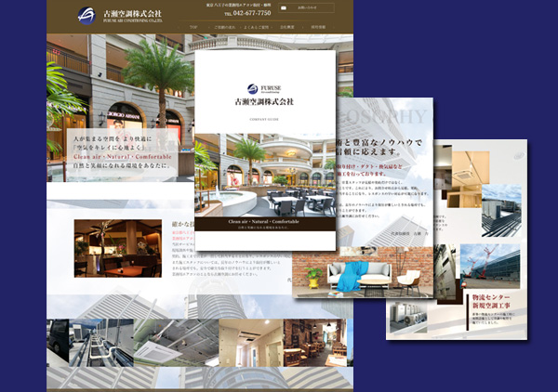Click the phone number 042-677-7750
The image size is (558, 392).
click(x=252, y=13)
